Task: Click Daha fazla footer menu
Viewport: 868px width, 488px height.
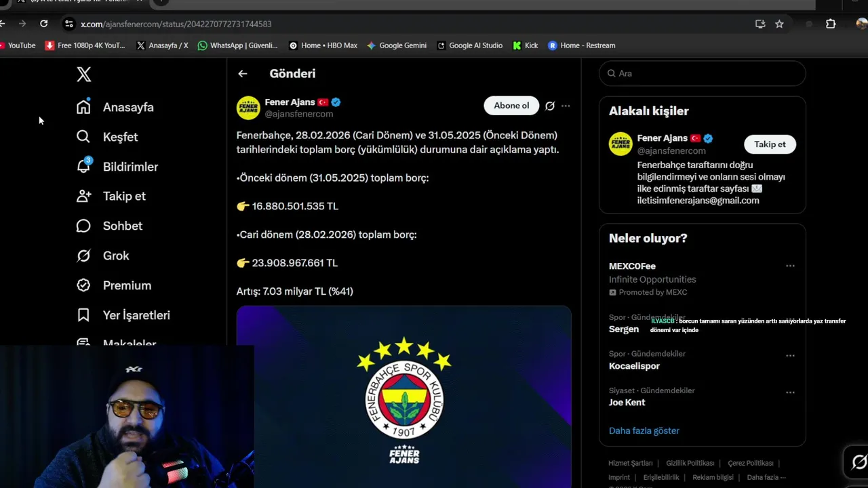Action: [x=766, y=478]
